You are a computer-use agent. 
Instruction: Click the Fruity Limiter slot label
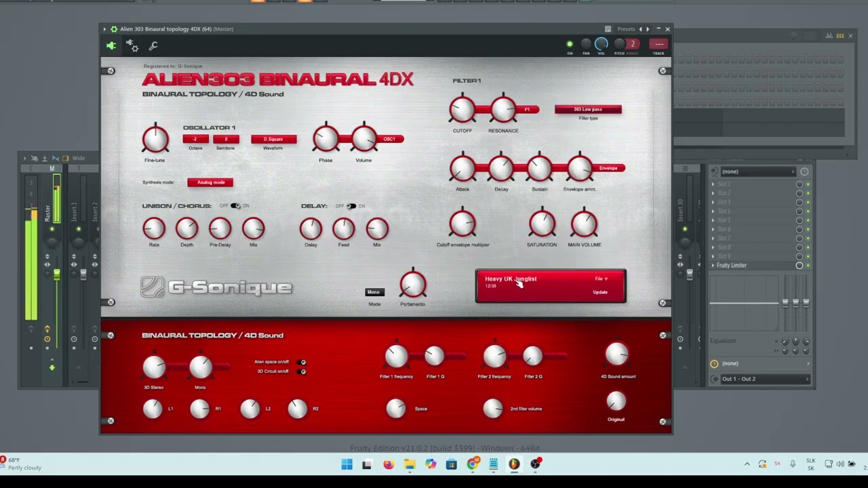tap(732, 265)
